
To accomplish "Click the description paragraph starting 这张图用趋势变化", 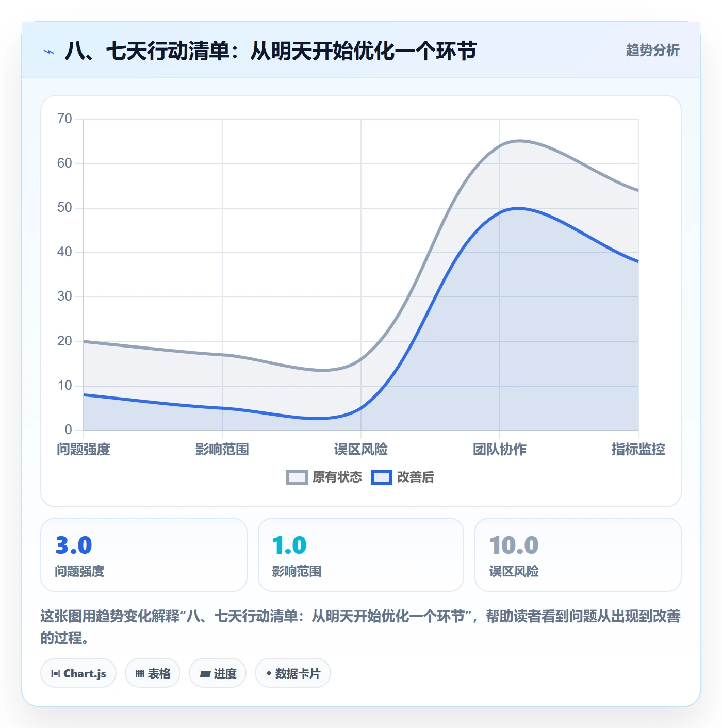I will click(361, 627).
